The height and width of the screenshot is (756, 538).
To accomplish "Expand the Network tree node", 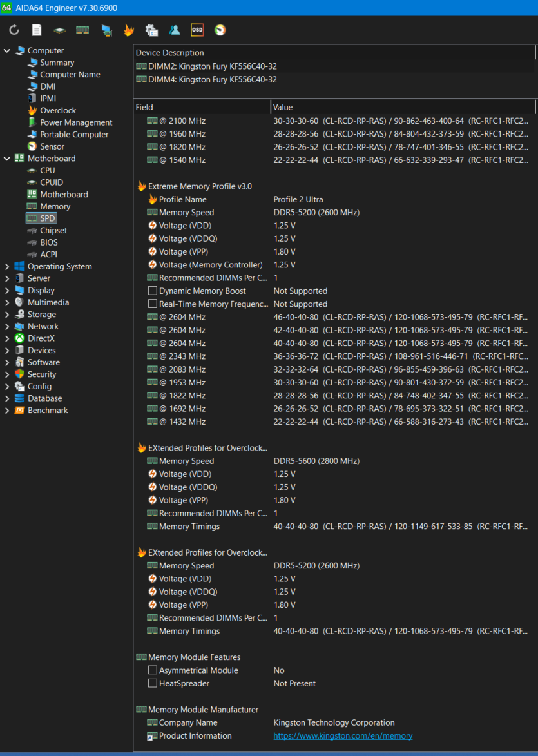I will [6, 326].
